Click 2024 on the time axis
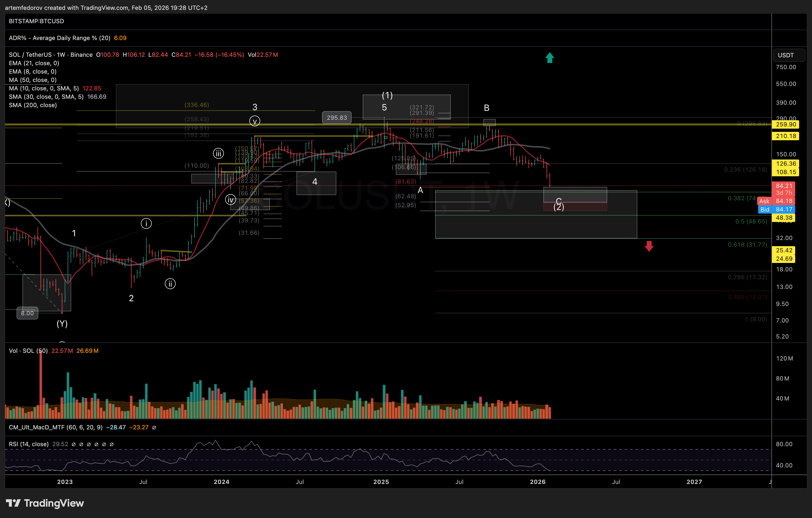This screenshot has width=812, height=518. [222, 482]
